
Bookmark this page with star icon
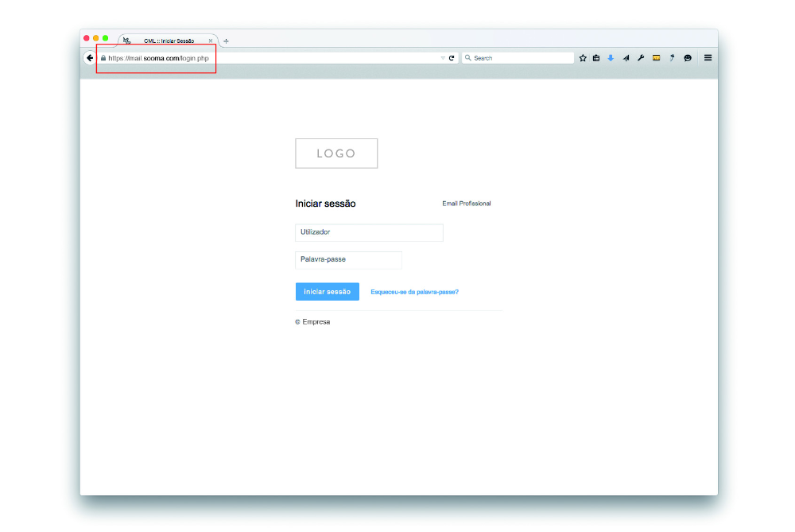click(583, 58)
